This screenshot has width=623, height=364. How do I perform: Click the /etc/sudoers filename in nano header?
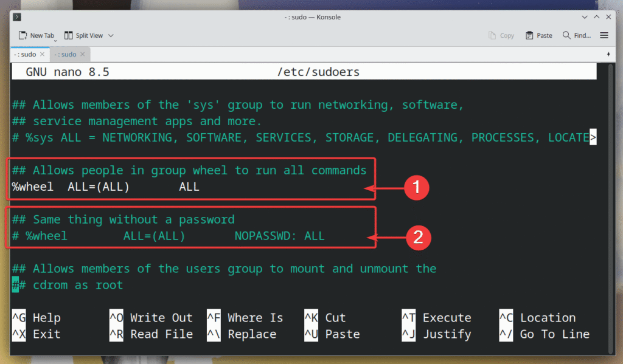click(x=318, y=72)
